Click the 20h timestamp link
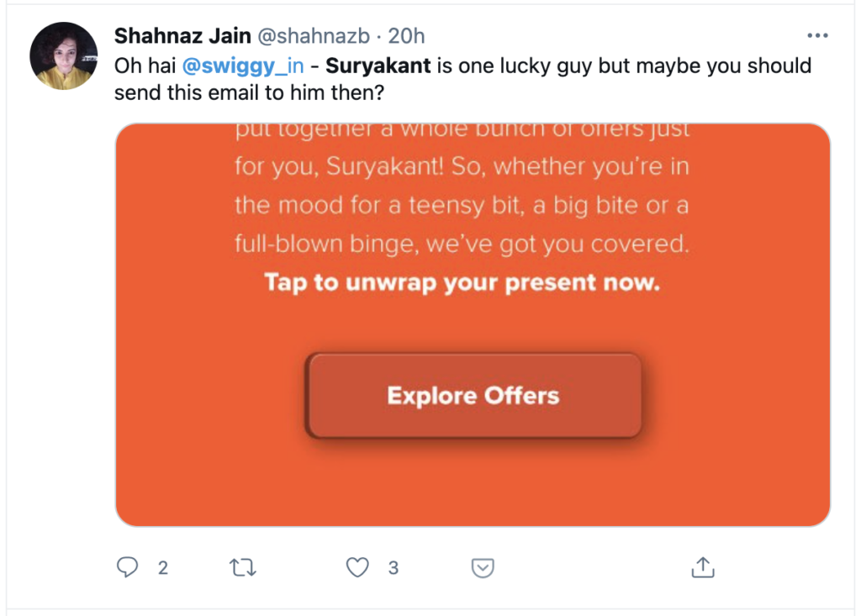Viewport: 861px width, 616px height. 407,36
